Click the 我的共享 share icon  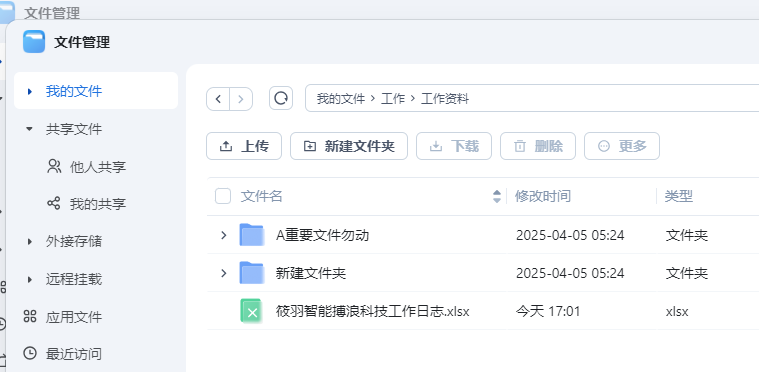pyautogui.click(x=54, y=203)
